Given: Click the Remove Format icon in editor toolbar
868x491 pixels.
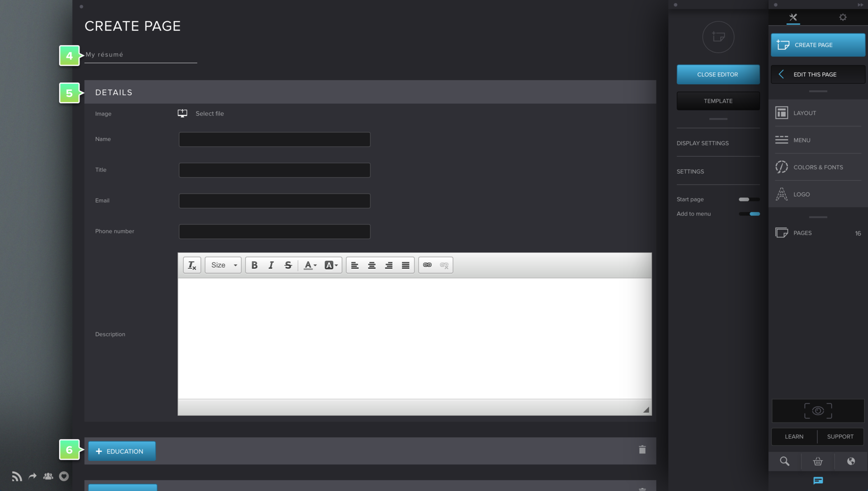Looking at the screenshot, I should click(x=192, y=265).
